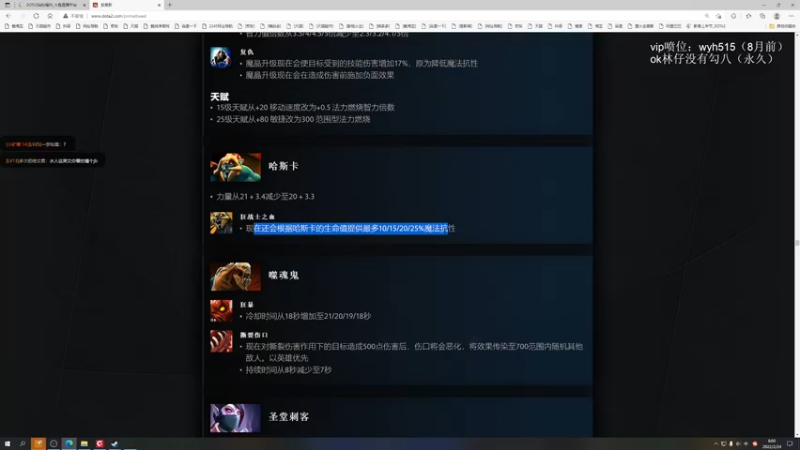Image resolution: width=800 pixels, height=450 pixels.
Task: Click the Lifestealer hero portrait
Action: pyautogui.click(x=235, y=277)
